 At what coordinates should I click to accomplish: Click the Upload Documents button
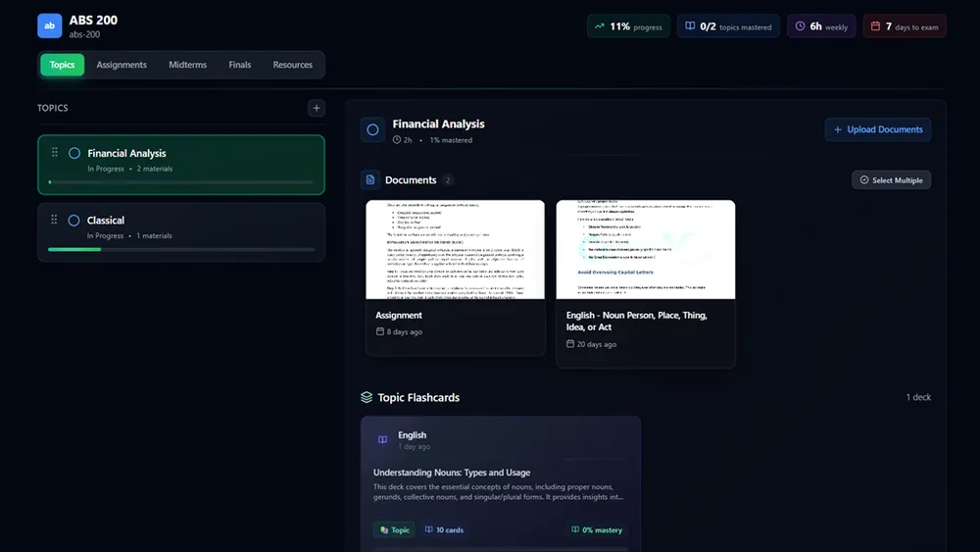[x=877, y=129]
